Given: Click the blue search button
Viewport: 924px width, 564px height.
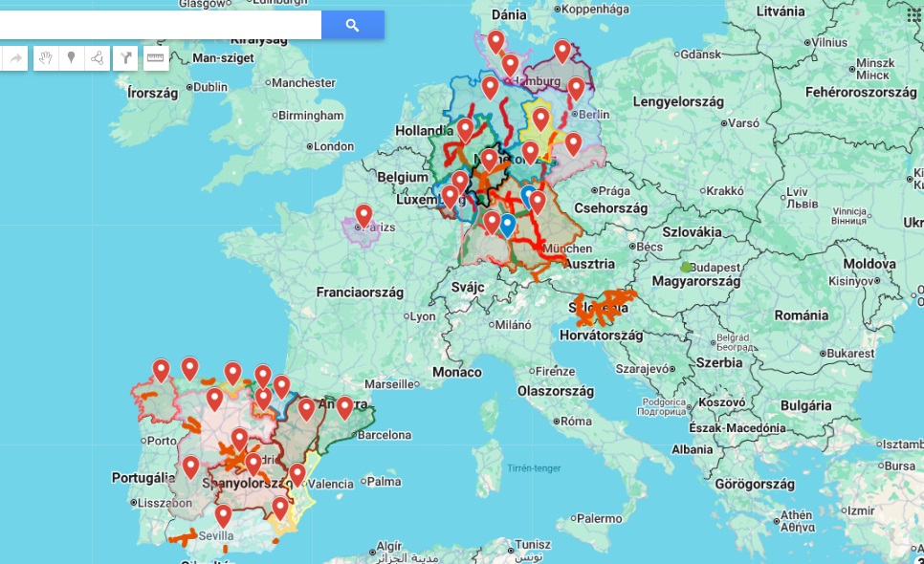Looking at the screenshot, I should [x=352, y=25].
